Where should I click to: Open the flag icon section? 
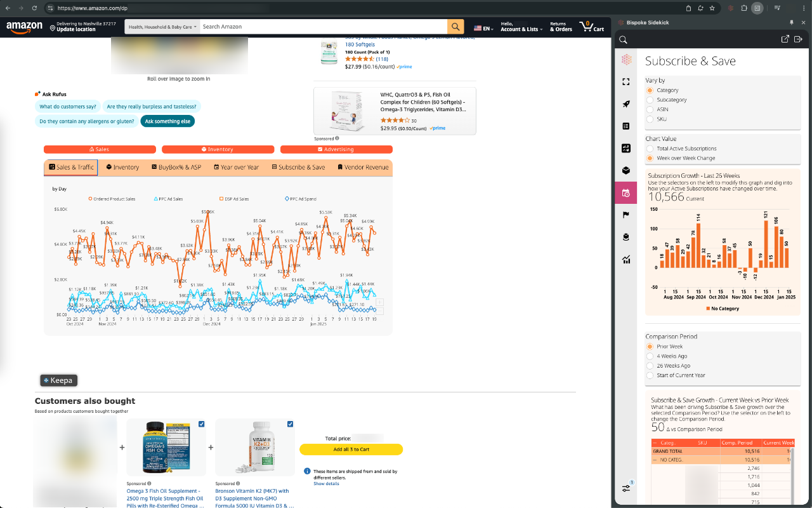tap(626, 215)
